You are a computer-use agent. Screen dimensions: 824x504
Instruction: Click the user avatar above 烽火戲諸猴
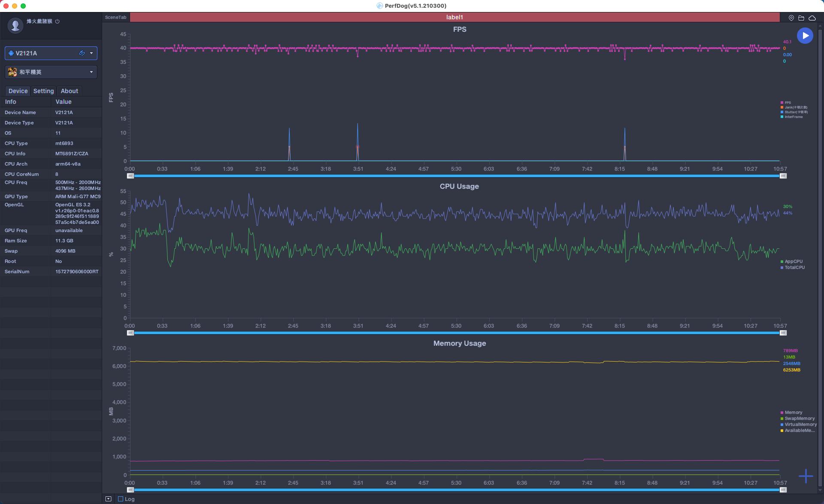click(15, 25)
